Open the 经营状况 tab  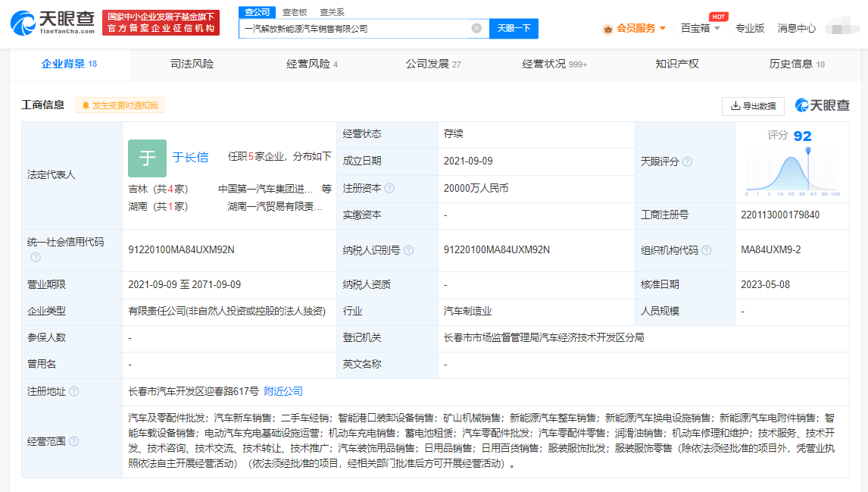pos(554,64)
